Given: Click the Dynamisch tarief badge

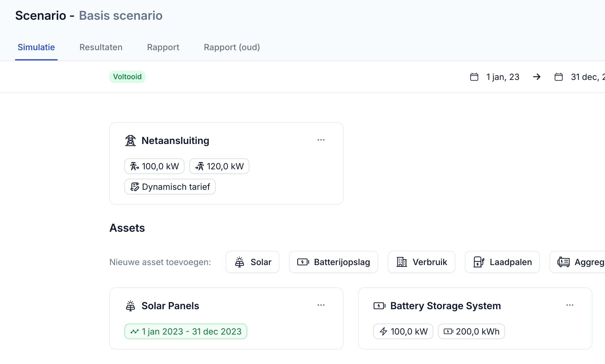Looking at the screenshot, I should [170, 187].
